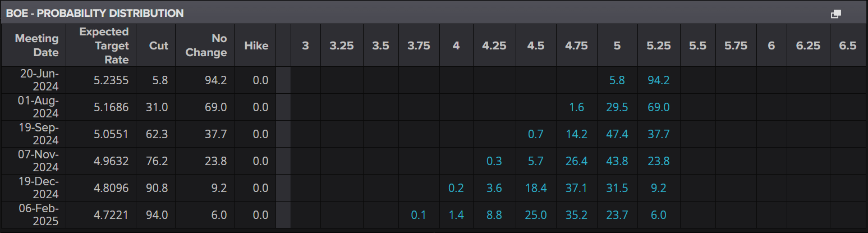868x233 pixels.
Task: Click the '8.8' probability cell
Action: [494, 215]
